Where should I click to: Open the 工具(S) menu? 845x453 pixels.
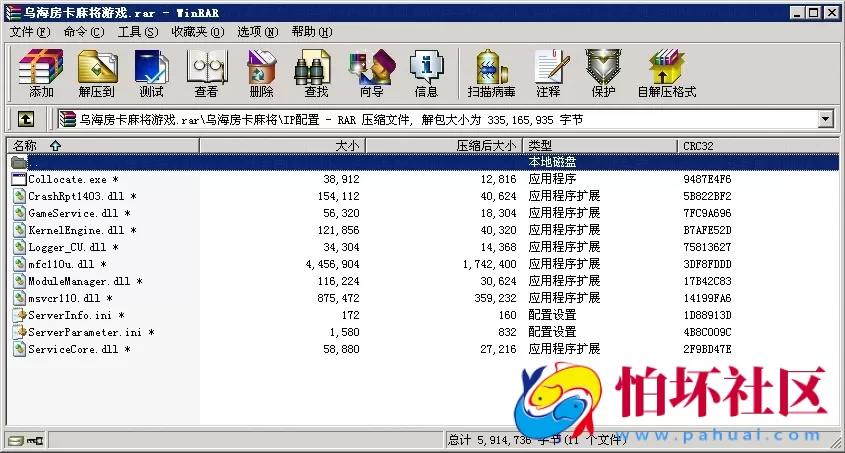point(138,32)
